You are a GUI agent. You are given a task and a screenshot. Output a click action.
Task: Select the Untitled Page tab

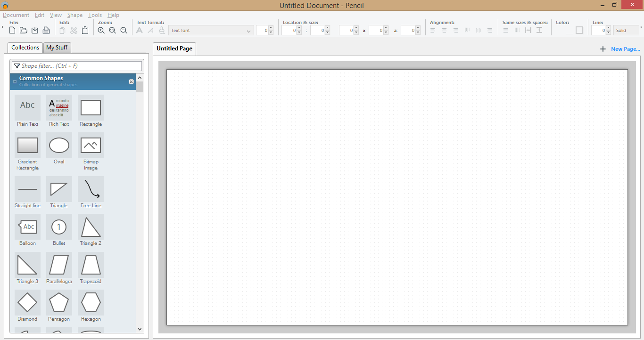tap(174, 49)
